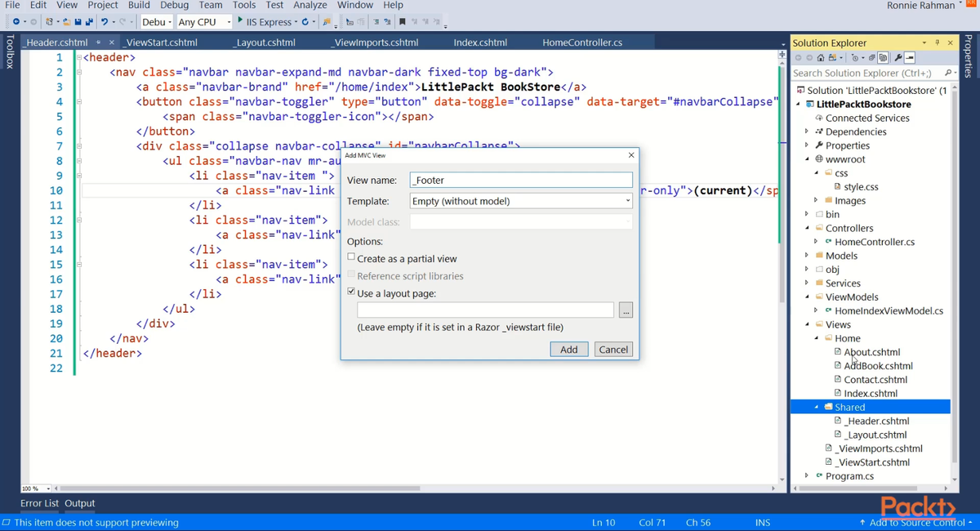Click the layout page path input field
980x531 pixels.
(x=485, y=310)
